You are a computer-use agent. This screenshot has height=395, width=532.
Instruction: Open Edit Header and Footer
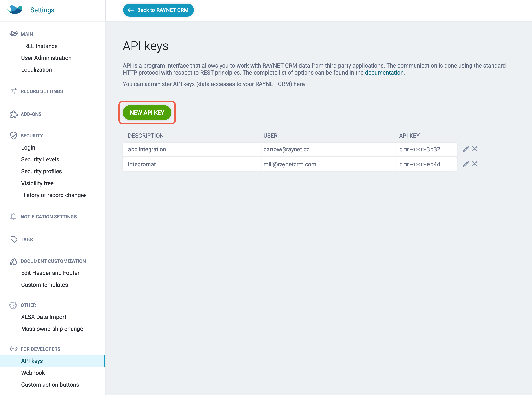pyautogui.click(x=50, y=273)
